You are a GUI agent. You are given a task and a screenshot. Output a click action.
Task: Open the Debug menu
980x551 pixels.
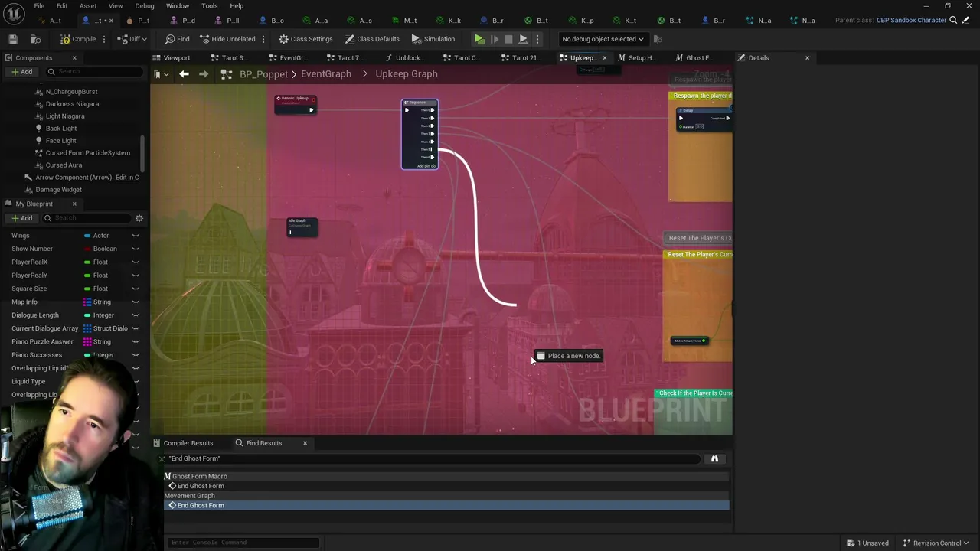coord(145,6)
